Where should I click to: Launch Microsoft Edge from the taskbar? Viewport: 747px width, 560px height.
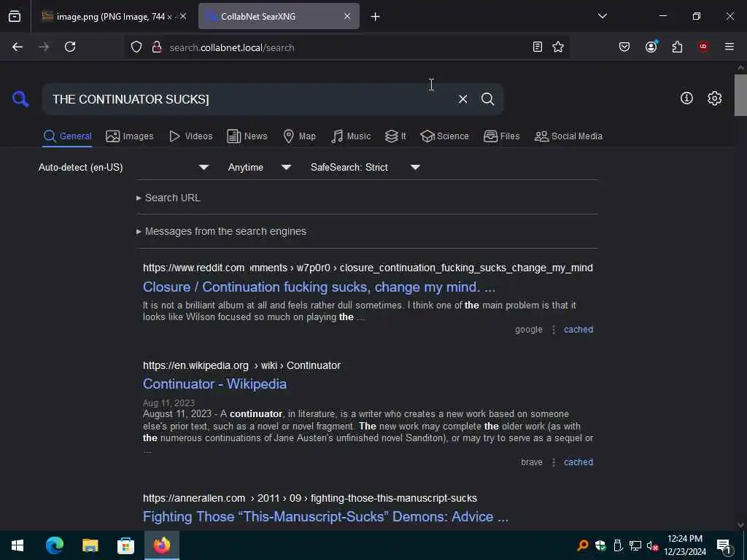(x=54, y=545)
